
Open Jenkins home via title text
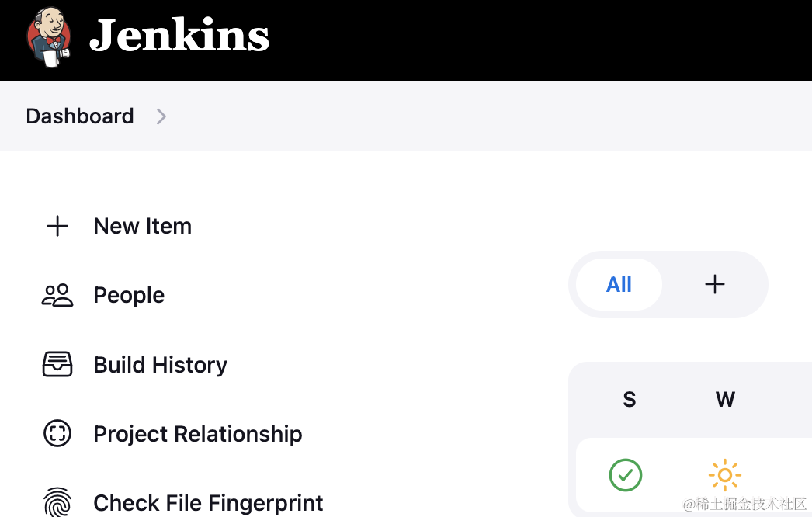179,35
